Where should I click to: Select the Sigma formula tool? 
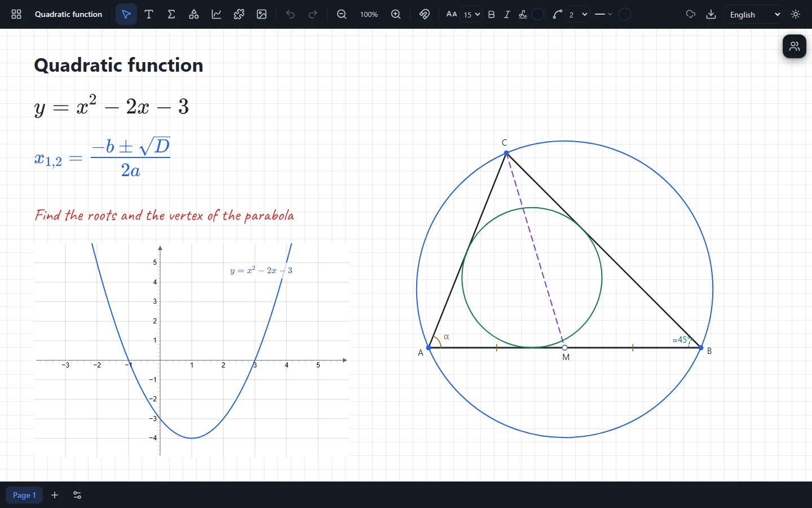(171, 14)
